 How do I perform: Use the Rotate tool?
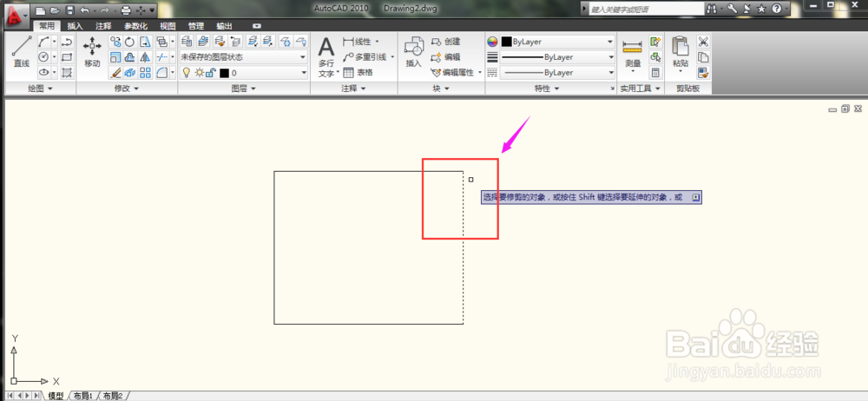pyautogui.click(x=130, y=42)
